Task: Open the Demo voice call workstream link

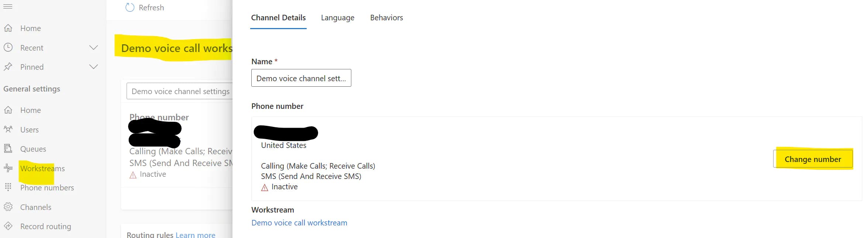Action: (299, 223)
